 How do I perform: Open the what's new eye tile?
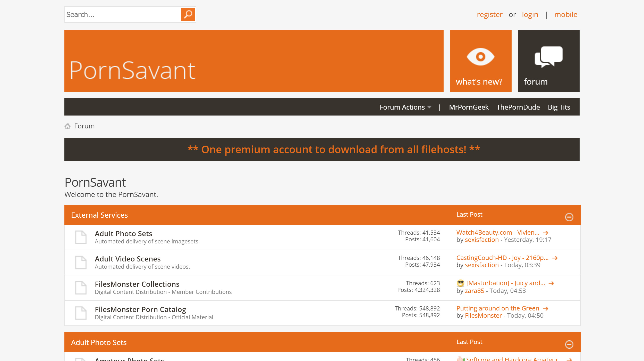point(480,61)
